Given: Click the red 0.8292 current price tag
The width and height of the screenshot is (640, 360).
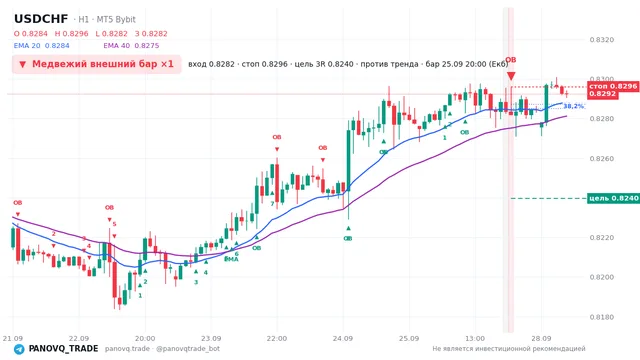Looking at the screenshot, I should pos(602,94).
